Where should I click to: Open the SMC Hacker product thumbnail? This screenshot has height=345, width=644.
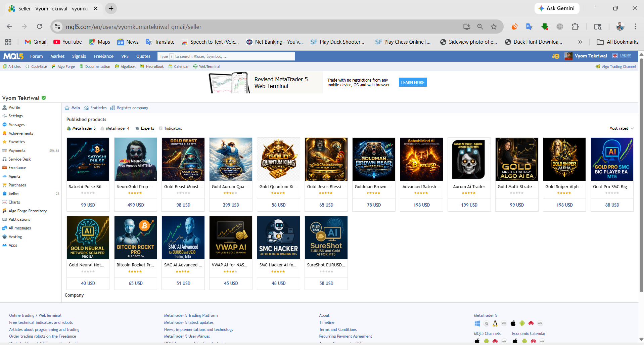[x=279, y=238]
